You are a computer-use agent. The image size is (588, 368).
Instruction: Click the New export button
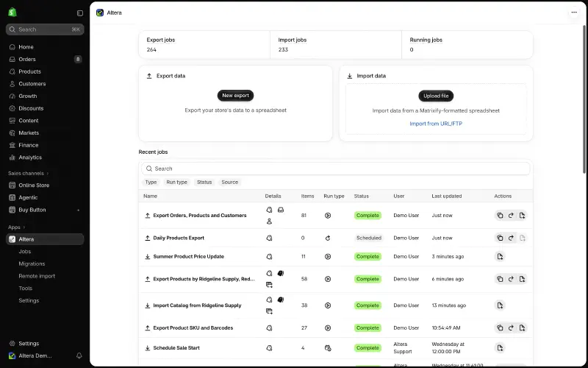(x=235, y=96)
